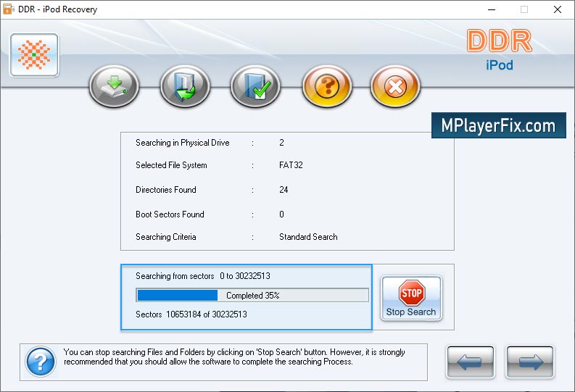
Task: Click 'Sectors 10653184 of 30232513' text
Action: point(191,314)
